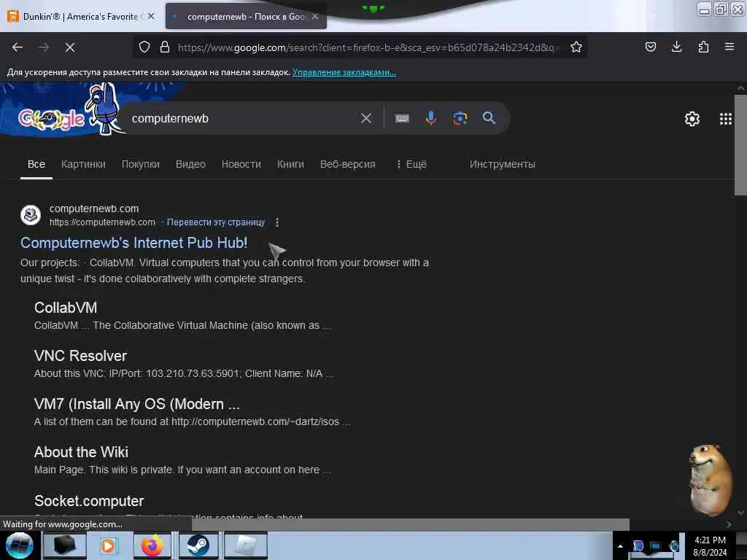Open the media player taskbar icon
Viewport: 747px width, 560px height.
108,545
